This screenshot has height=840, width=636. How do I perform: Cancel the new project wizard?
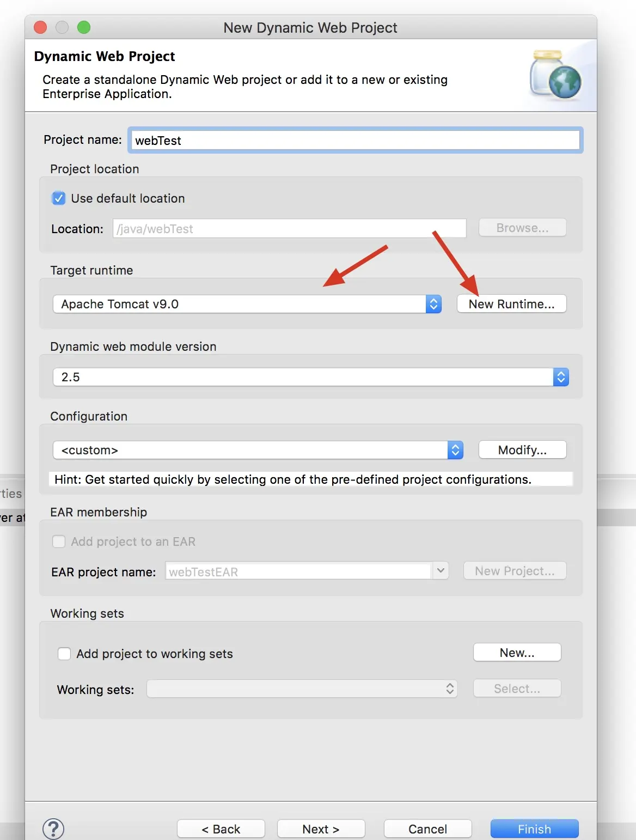(427, 829)
